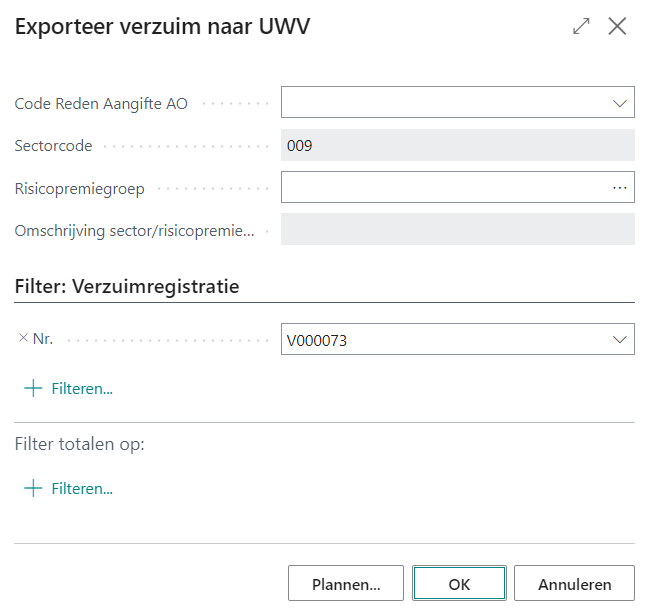The width and height of the screenshot is (662, 614).
Task: Expand the Nr. filter dropdown arrow
Action: (618, 340)
